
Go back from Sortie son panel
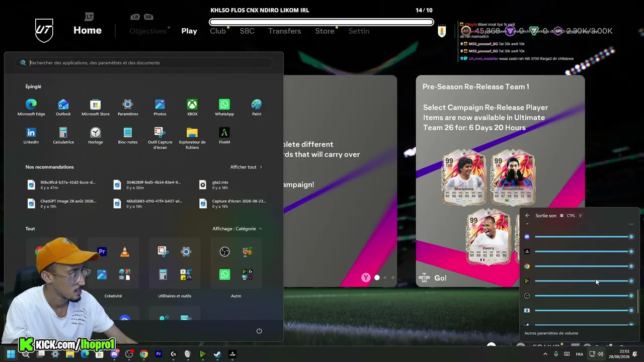527,216
